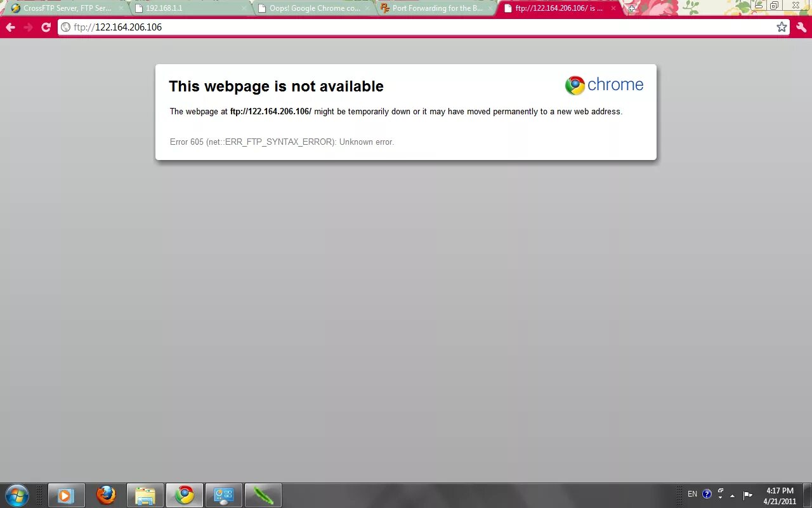Close the active ftp tab
Screen dimensions: 812x508
pos(613,8)
